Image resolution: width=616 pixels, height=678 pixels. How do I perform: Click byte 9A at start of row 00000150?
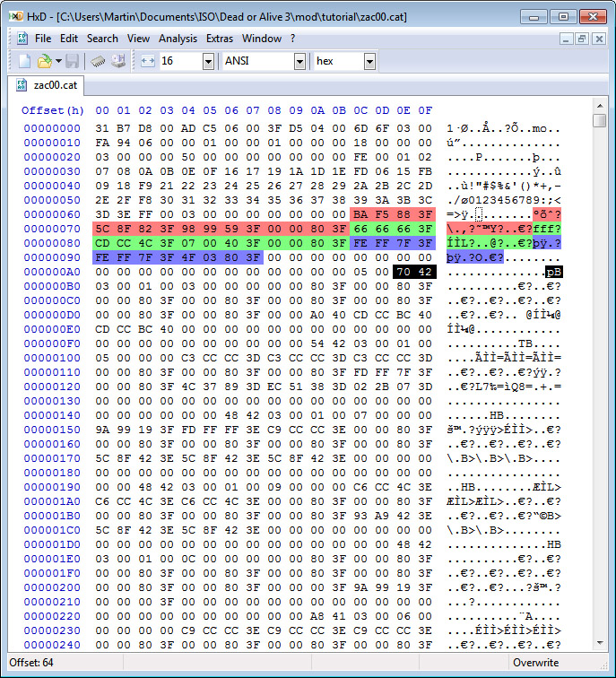tap(102, 430)
